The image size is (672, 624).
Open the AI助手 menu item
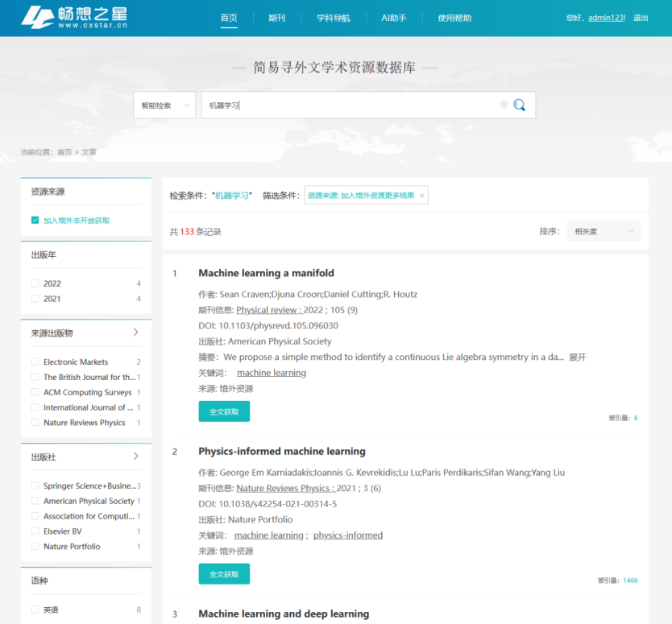tap(394, 18)
